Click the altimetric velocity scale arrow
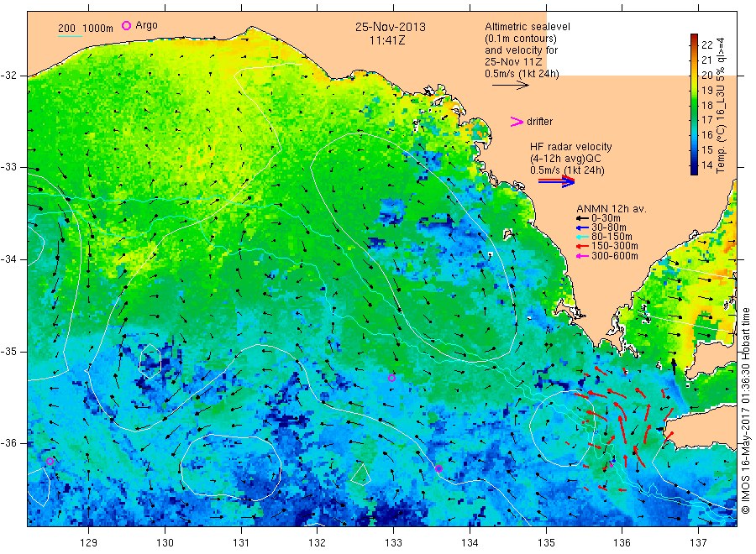Screen dimensions: 756x554 point(511,86)
